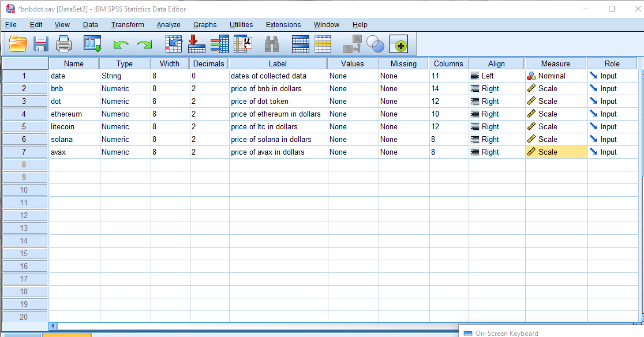Open Align cell for dot row
Viewport: 644px width, 337px height.
(497, 102)
